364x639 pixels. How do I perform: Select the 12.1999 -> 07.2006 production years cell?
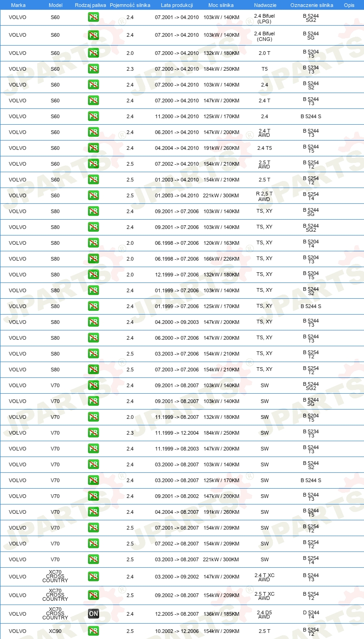177,275
